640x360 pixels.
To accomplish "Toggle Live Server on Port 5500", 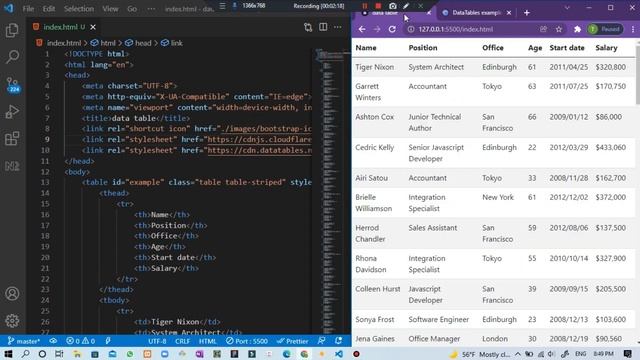I will pyautogui.click(x=247, y=341).
